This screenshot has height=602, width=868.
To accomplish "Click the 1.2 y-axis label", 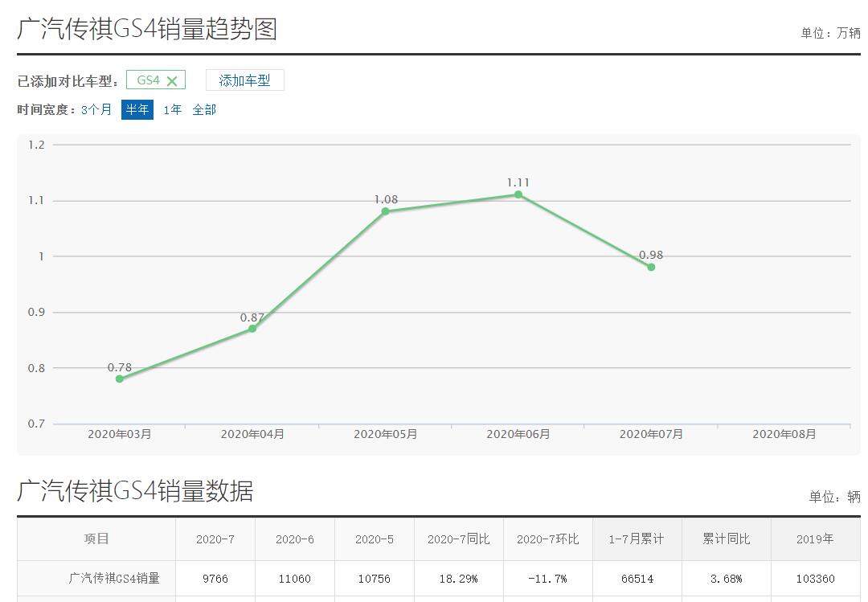I will point(36,145).
